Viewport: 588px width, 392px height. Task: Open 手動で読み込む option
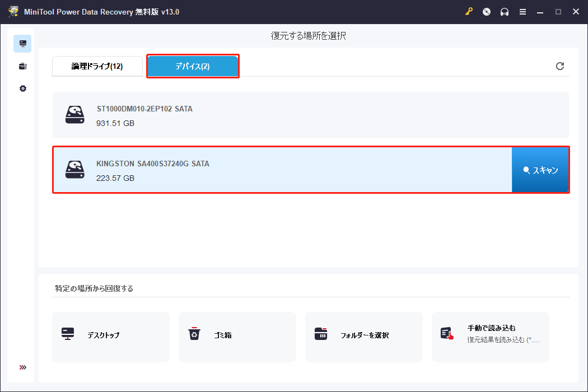tap(491, 337)
